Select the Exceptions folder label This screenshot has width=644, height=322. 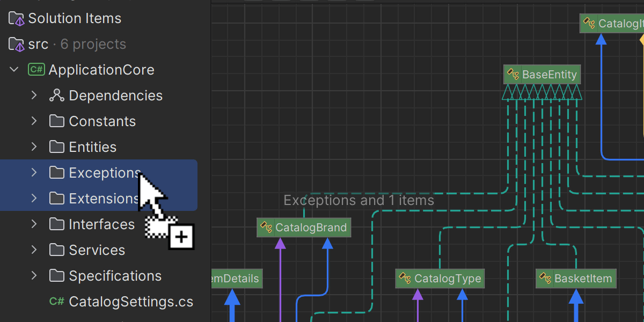[x=105, y=173]
